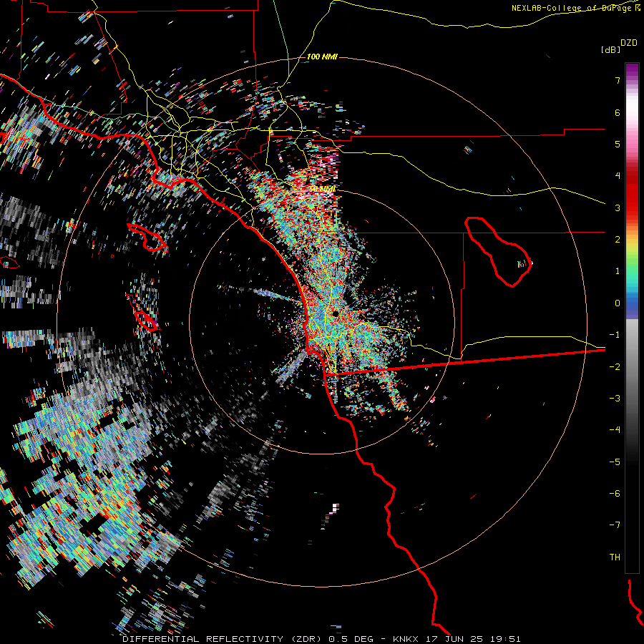Click the NEXLAB-College of DuPage credit text
Screen dimensions: 644x644
(x=572, y=8)
